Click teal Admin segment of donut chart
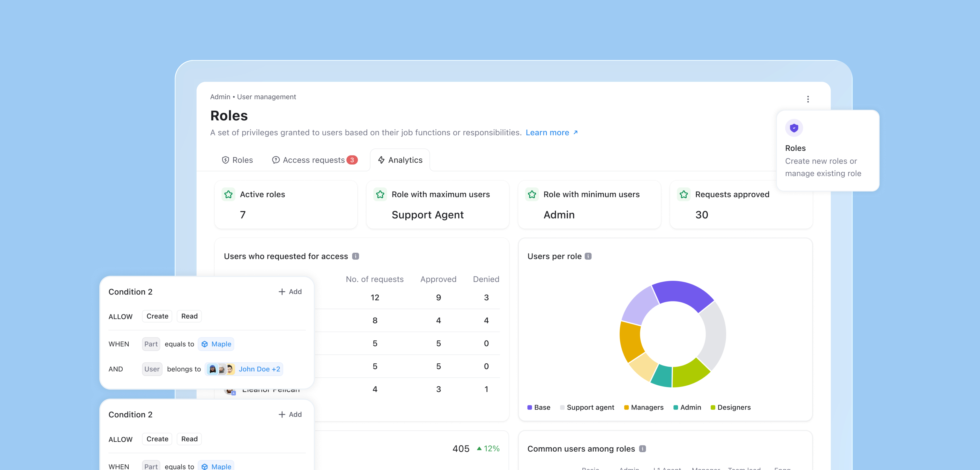980x470 pixels. (x=662, y=377)
